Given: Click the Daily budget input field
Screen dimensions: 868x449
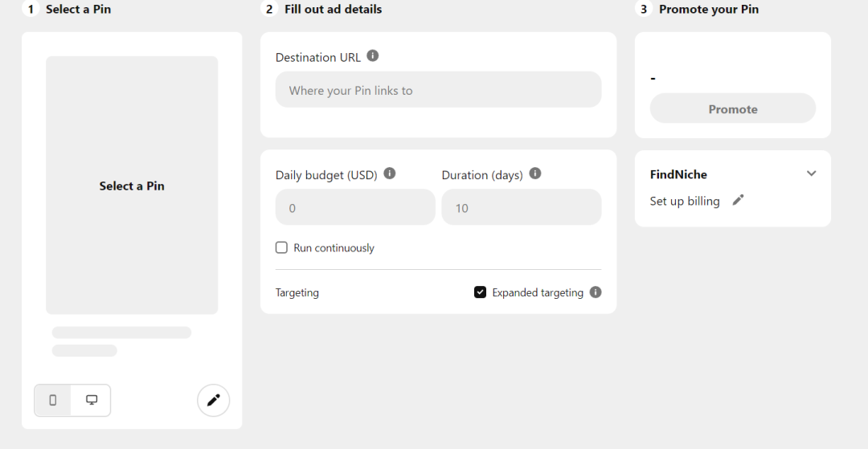Looking at the screenshot, I should (x=354, y=207).
